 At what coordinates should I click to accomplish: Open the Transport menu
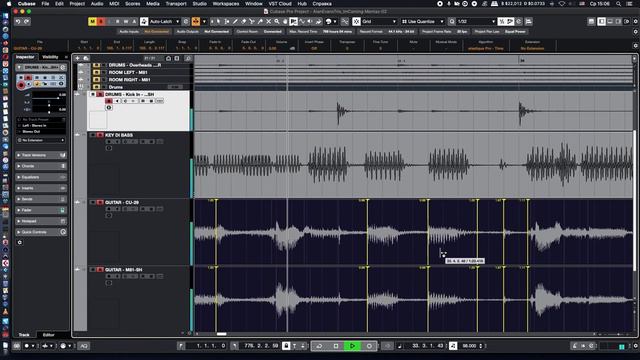point(176,4)
